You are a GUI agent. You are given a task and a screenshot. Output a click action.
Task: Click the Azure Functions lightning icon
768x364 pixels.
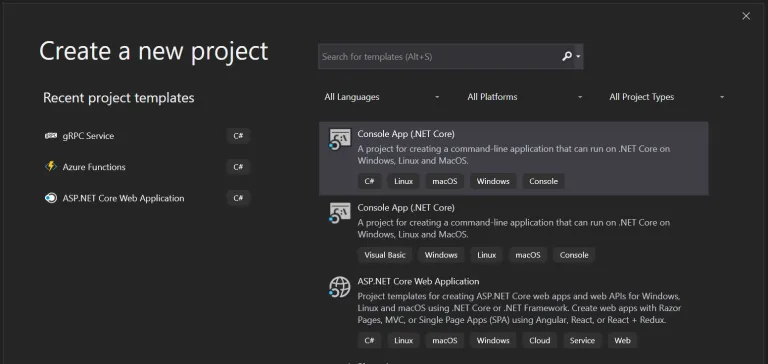tap(50, 167)
